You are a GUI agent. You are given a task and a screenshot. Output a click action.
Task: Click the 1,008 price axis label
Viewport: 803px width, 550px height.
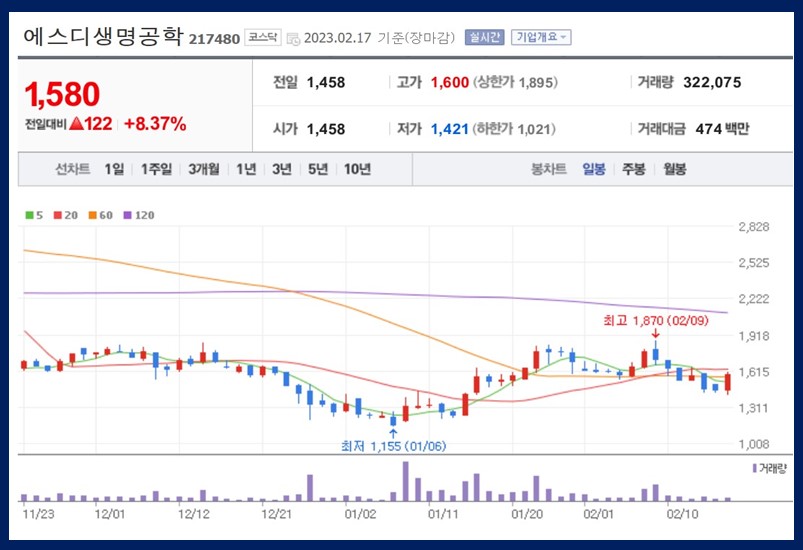(754, 444)
